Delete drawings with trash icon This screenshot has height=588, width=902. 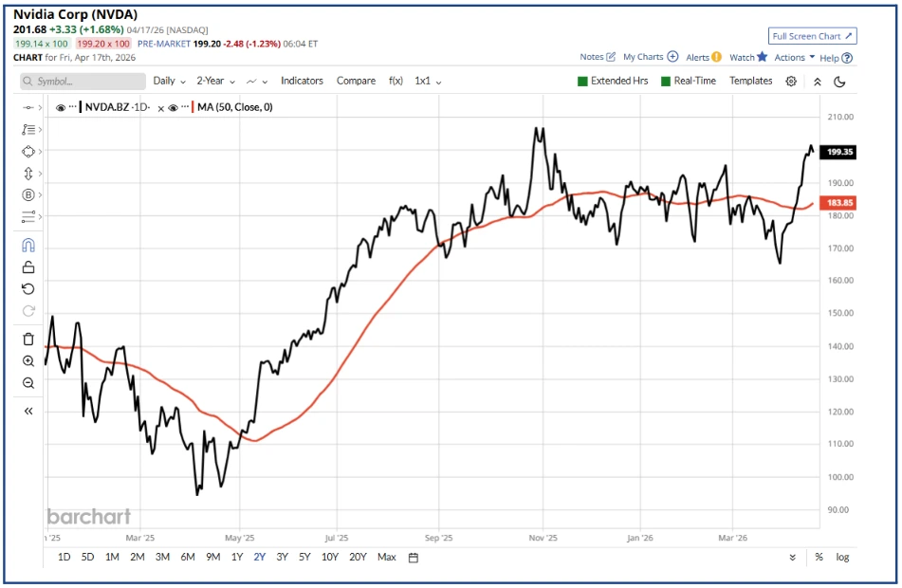point(28,339)
